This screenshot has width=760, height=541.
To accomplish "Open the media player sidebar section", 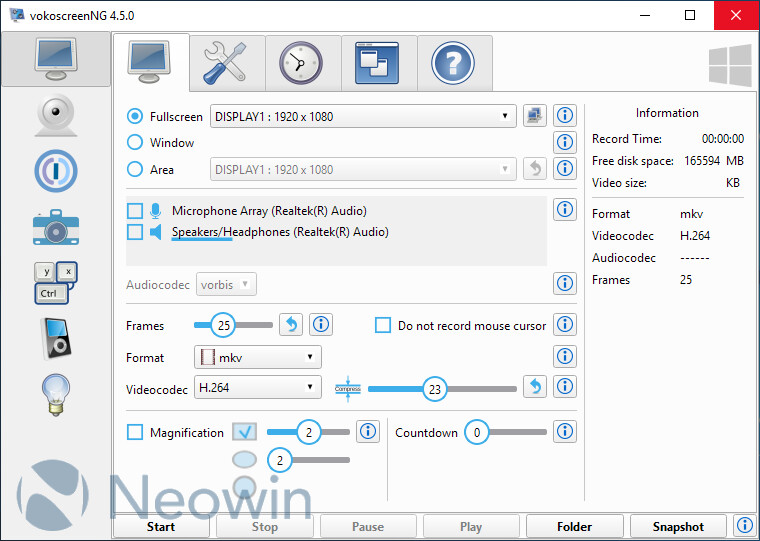I will click(x=56, y=339).
